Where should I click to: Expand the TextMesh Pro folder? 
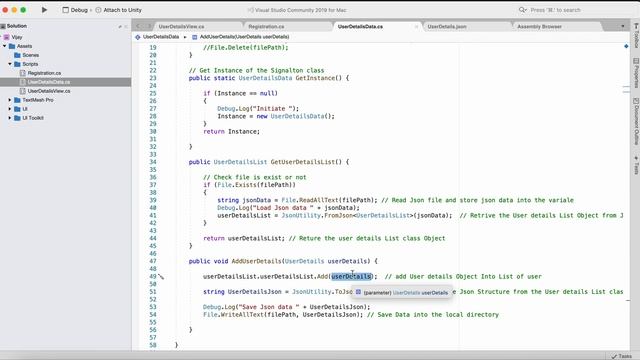[10, 100]
